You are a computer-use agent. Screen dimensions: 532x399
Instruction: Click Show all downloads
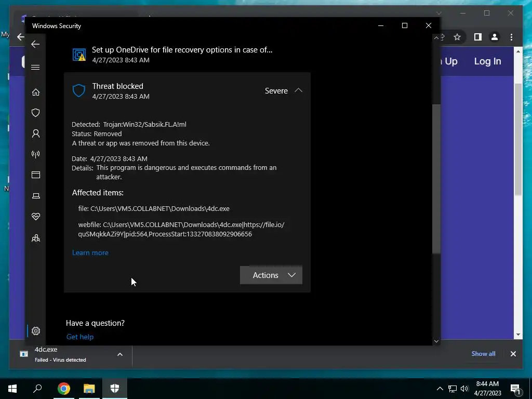point(483,354)
